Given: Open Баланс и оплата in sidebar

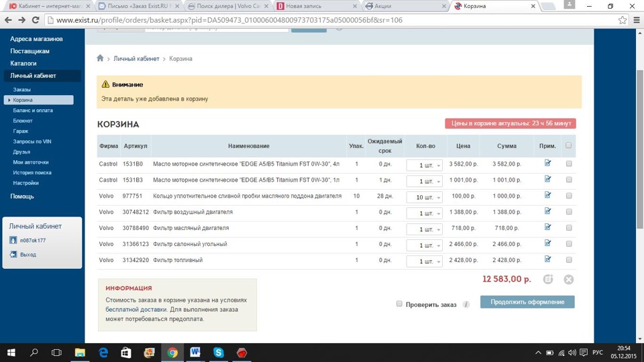Looking at the screenshot, I should click(33, 111).
